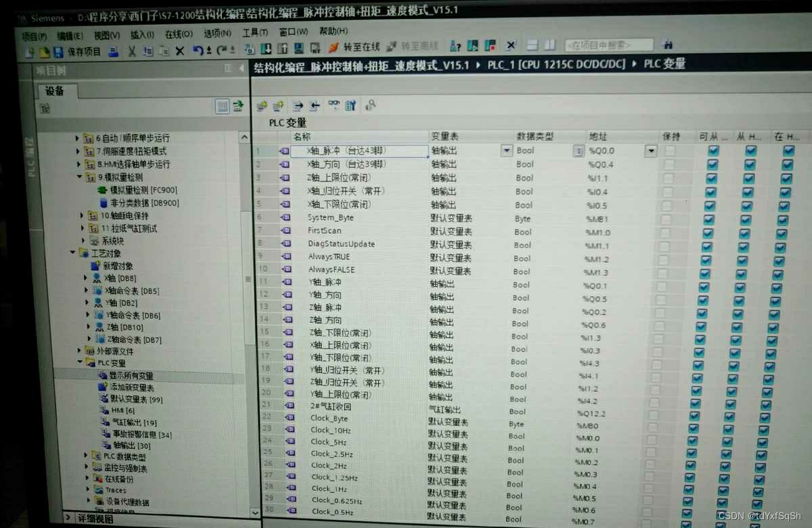Click the 名称 column header
Screen dimensions: 812x528
[302, 137]
